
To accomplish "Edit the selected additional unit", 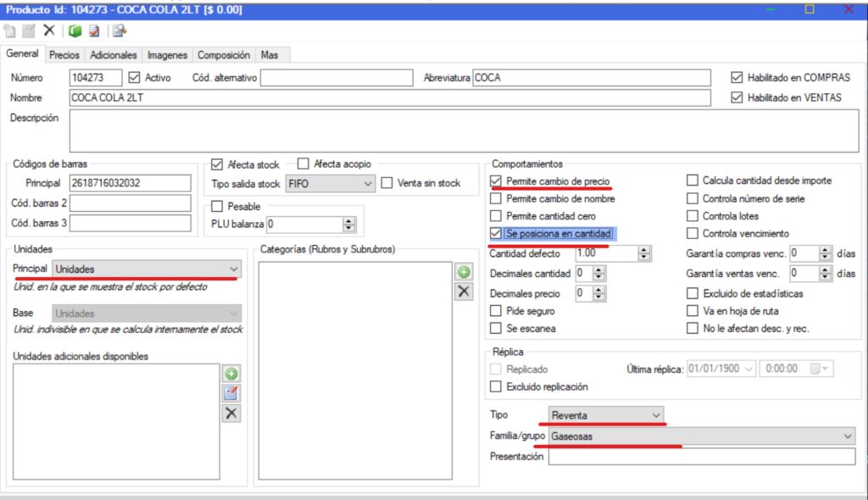I will pyautogui.click(x=231, y=393).
